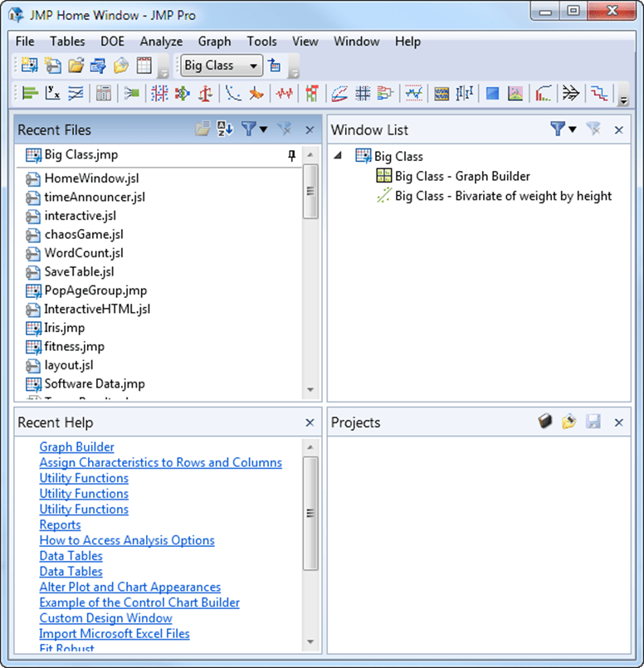644x668 pixels.
Task: Open Alter Plot and Chart Appearances link
Action: [130, 587]
